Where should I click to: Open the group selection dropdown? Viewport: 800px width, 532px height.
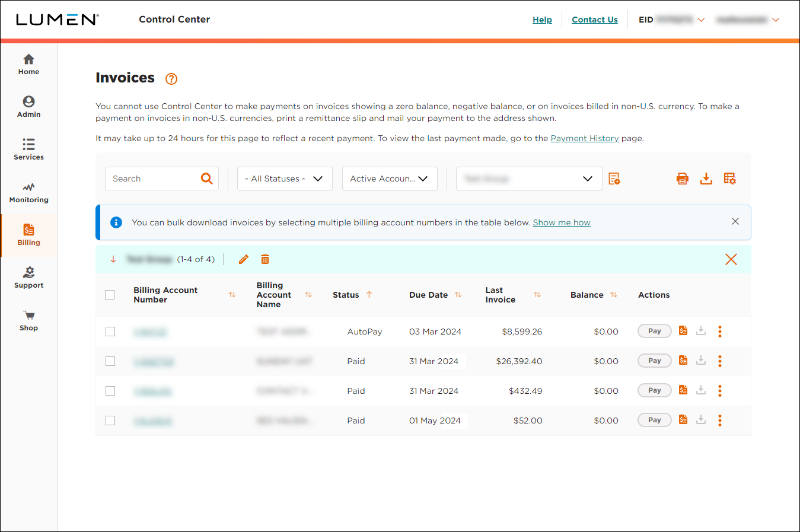point(529,179)
